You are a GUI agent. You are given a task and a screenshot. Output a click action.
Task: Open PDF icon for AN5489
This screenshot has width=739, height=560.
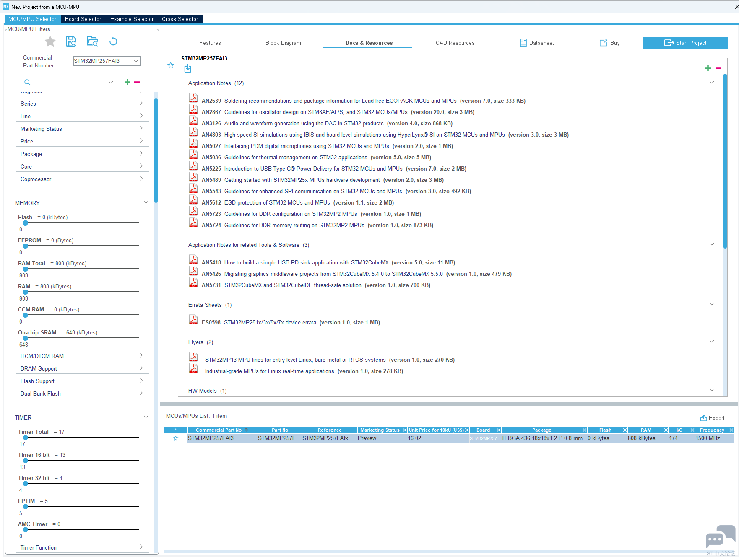(x=193, y=177)
